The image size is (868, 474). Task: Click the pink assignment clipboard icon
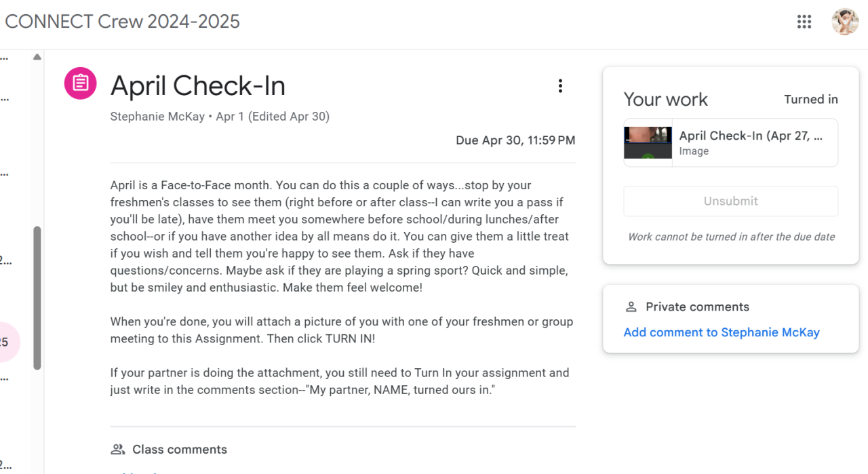[x=80, y=83]
